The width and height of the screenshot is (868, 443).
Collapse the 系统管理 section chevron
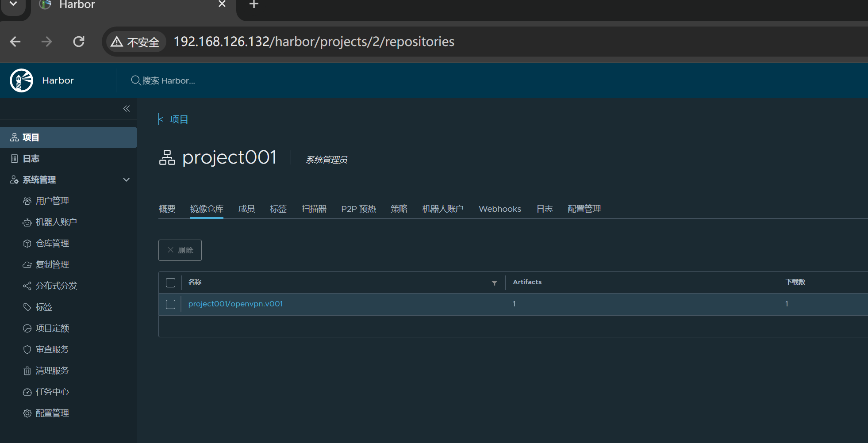127,180
